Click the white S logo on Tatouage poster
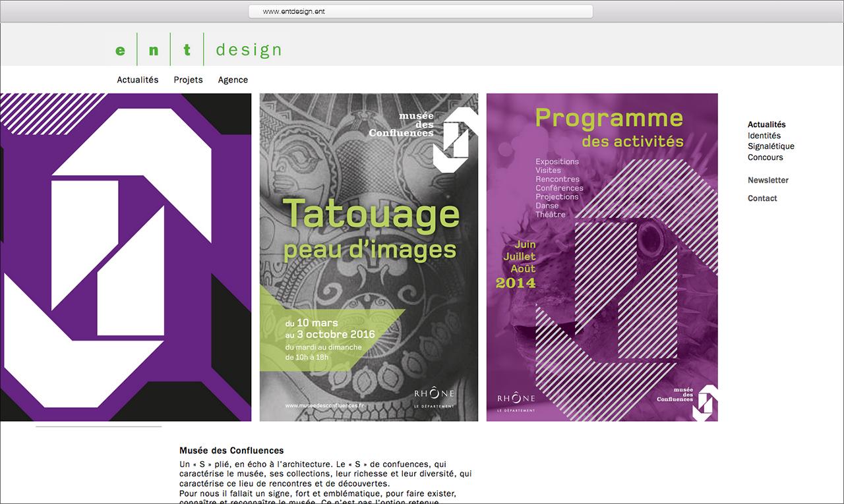Viewport: 844px width, 504px height. point(455,140)
